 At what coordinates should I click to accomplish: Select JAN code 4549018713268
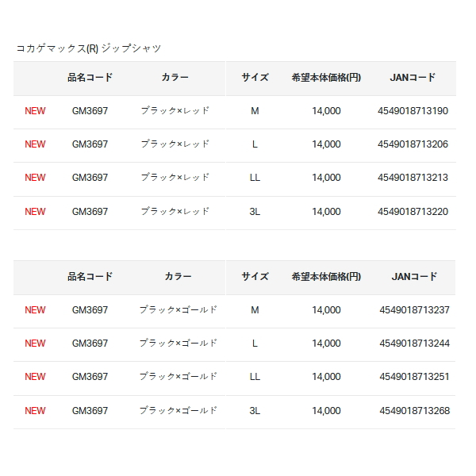pyautogui.click(x=414, y=411)
